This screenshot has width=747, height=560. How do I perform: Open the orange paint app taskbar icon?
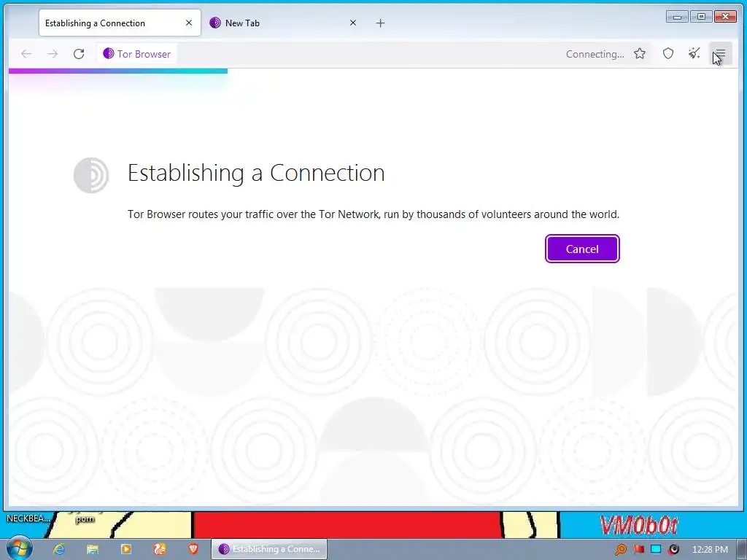coord(160,549)
